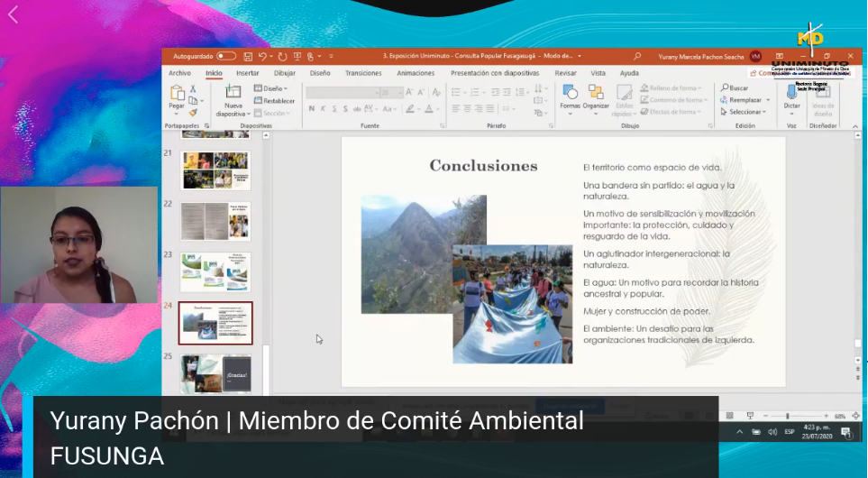The height and width of the screenshot is (478, 868).
Task: Open the Formas shapes gallery
Action: (x=570, y=99)
